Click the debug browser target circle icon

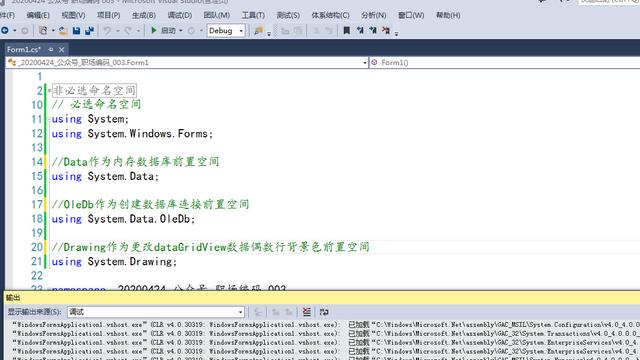coord(191,31)
